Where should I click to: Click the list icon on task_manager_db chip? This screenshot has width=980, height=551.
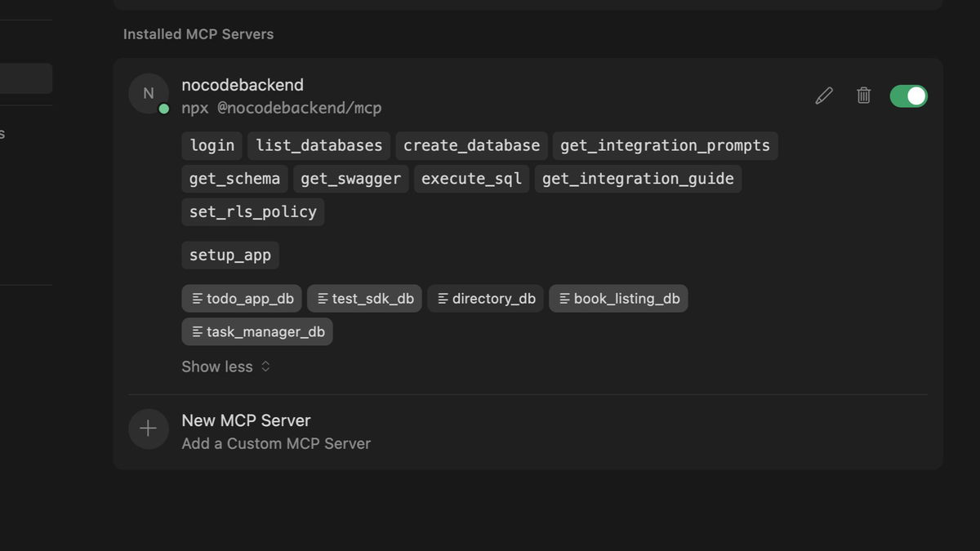(198, 331)
